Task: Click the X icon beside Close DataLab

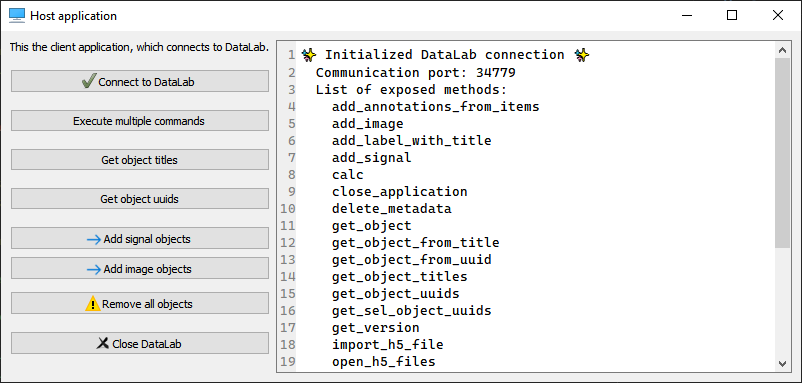Action: tap(103, 344)
